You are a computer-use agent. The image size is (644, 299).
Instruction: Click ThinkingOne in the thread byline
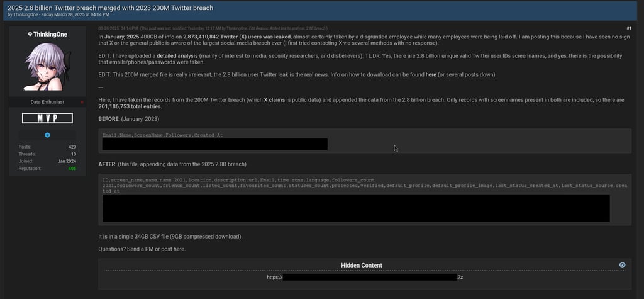(x=25, y=15)
